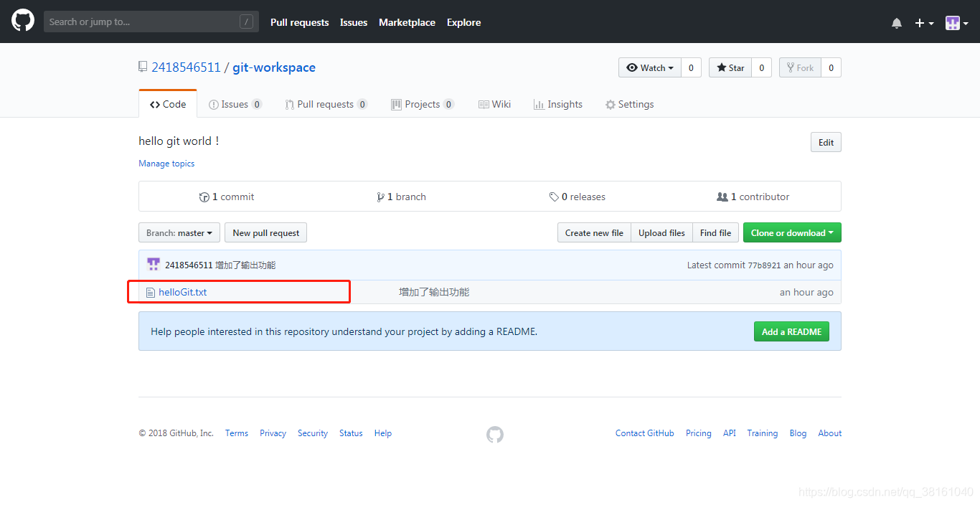The height and width of the screenshot is (505, 980).
Task: Click the Fork count 0
Action: pyautogui.click(x=831, y=67)
